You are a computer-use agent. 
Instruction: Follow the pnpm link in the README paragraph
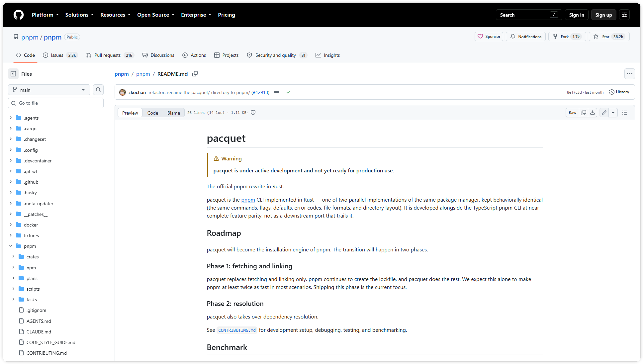[248, 200]
